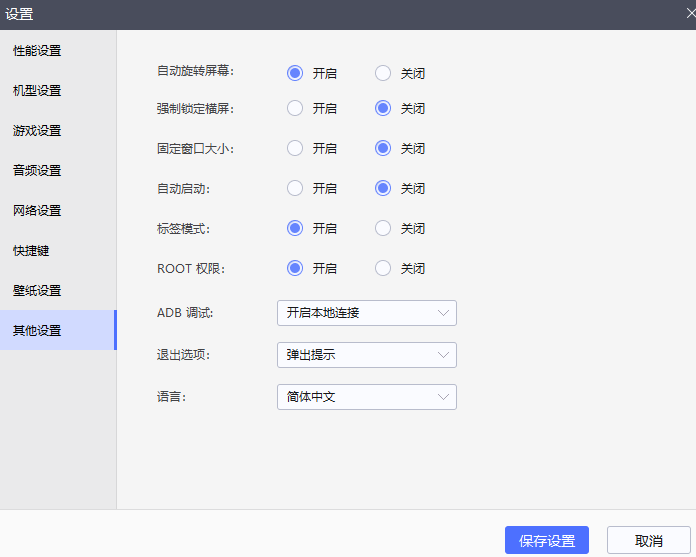The height and width of the screenshot is (557, 696).
Task: Disable 标签模式 using the 关闭 radio
Action: tap(383, 228)
